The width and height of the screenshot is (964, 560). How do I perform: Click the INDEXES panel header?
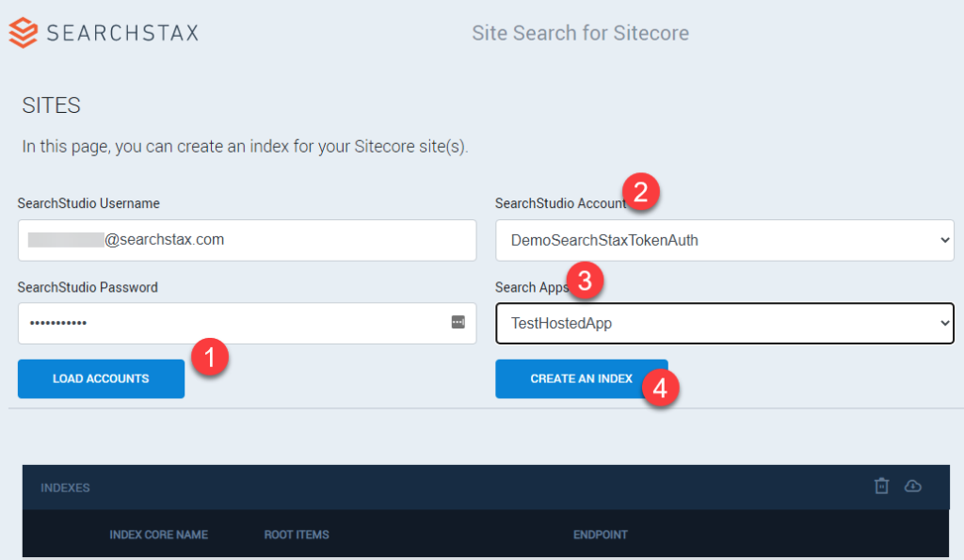(65, 488)
